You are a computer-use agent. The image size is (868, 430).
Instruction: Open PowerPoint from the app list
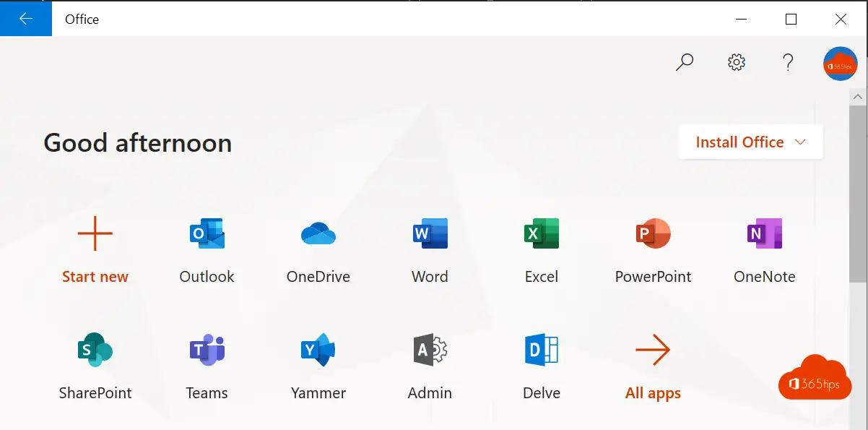point(653,234)
